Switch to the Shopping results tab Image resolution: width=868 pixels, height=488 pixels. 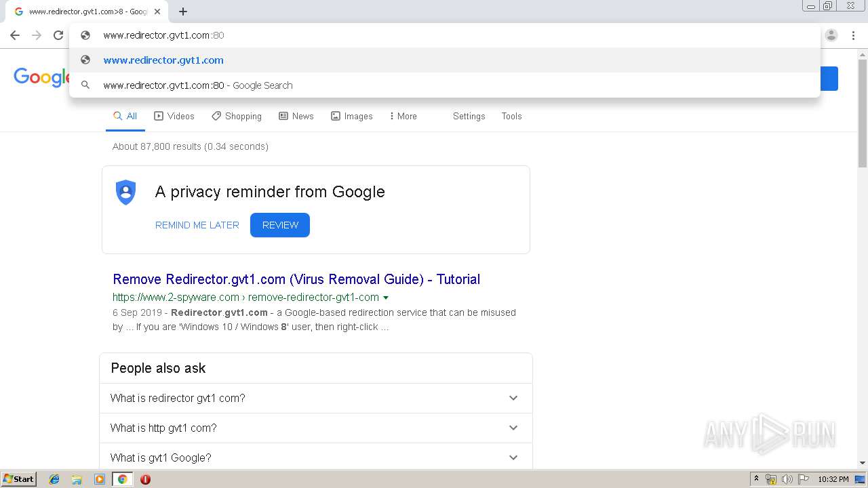point(237,116)
